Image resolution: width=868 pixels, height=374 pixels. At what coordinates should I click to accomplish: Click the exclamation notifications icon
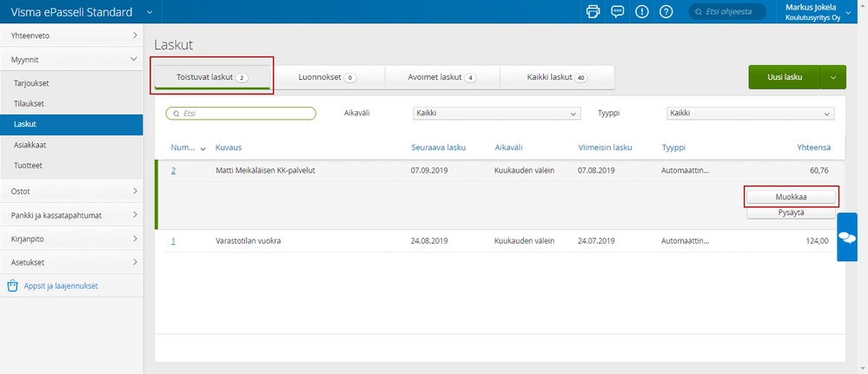click(642, 12)
